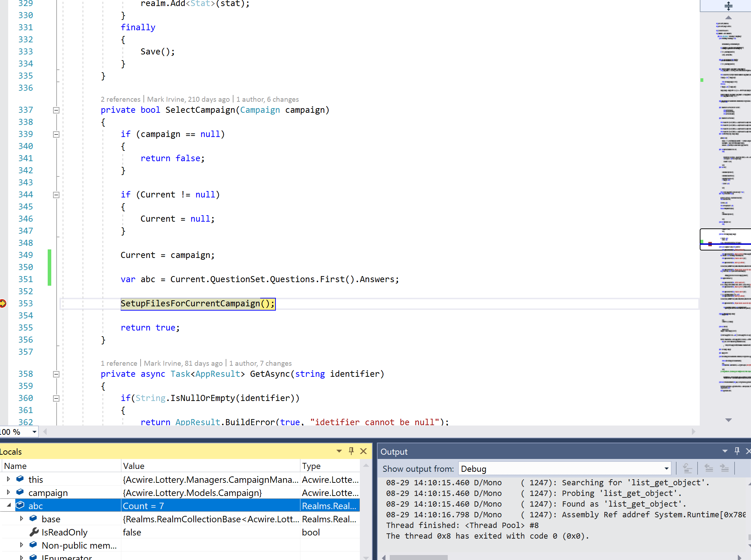The width and height of the screenshot is (751, 560).
Task: Click the Go to Previous Message icon
Action: tap(709, 468)
